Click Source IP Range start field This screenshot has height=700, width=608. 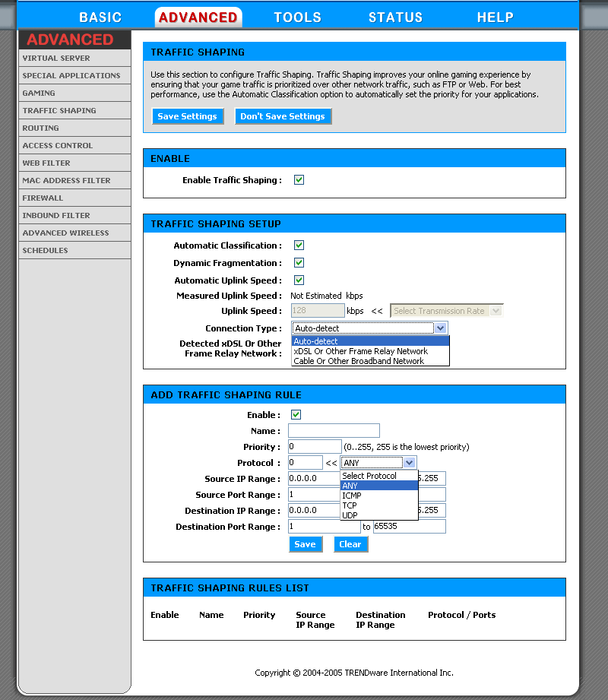pos(315,478)
